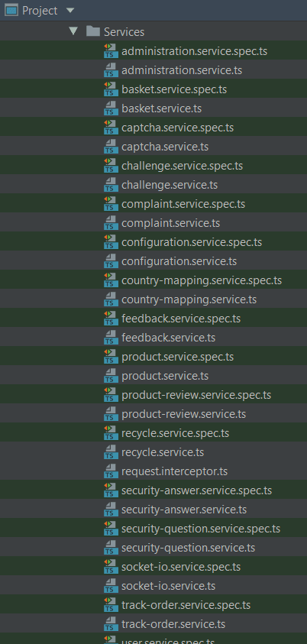Click test icon of product.service.spec.ts
This screenshot has height=644, width=307.
click(109, 357)
